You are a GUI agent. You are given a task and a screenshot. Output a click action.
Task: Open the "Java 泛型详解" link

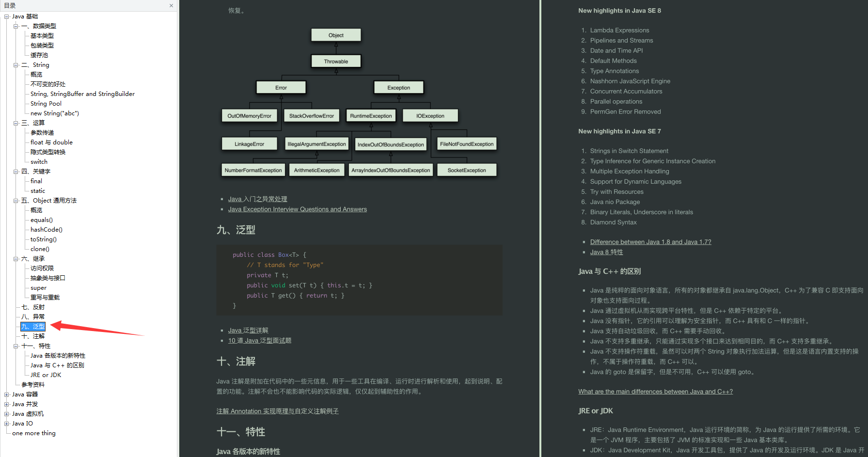[248, 330]
